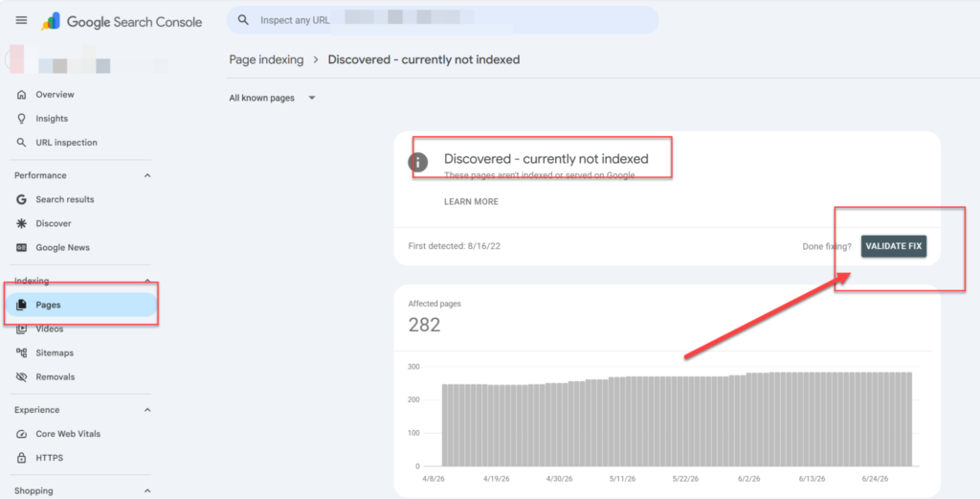Select Pages under Indexing
Screen dimensions: 980x499
pos(80,306)
